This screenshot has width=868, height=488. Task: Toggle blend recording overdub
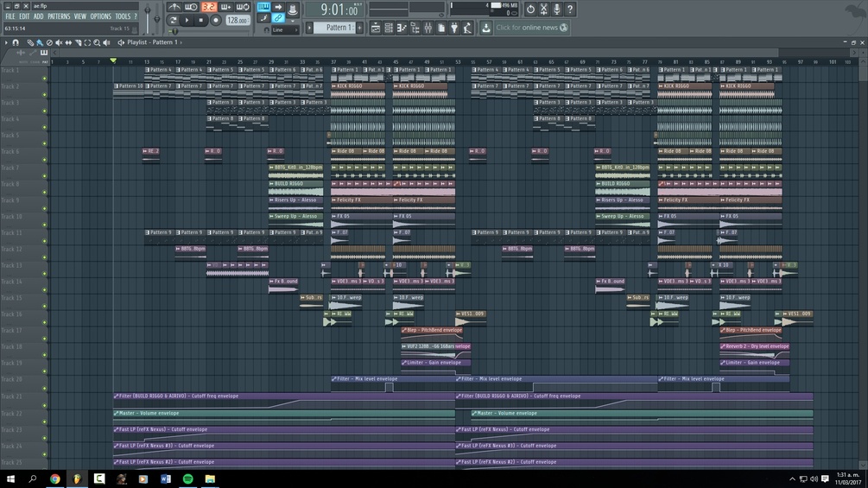(226, 7)
